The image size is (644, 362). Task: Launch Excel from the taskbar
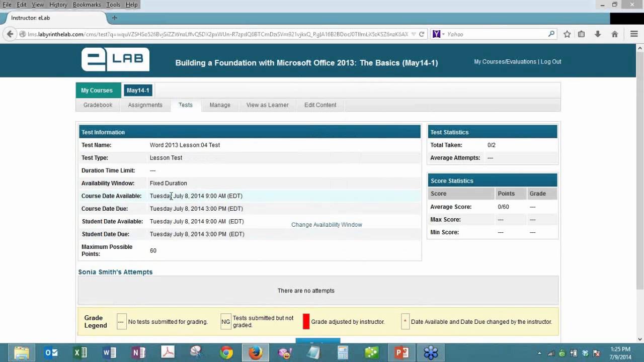pos(80,352)
